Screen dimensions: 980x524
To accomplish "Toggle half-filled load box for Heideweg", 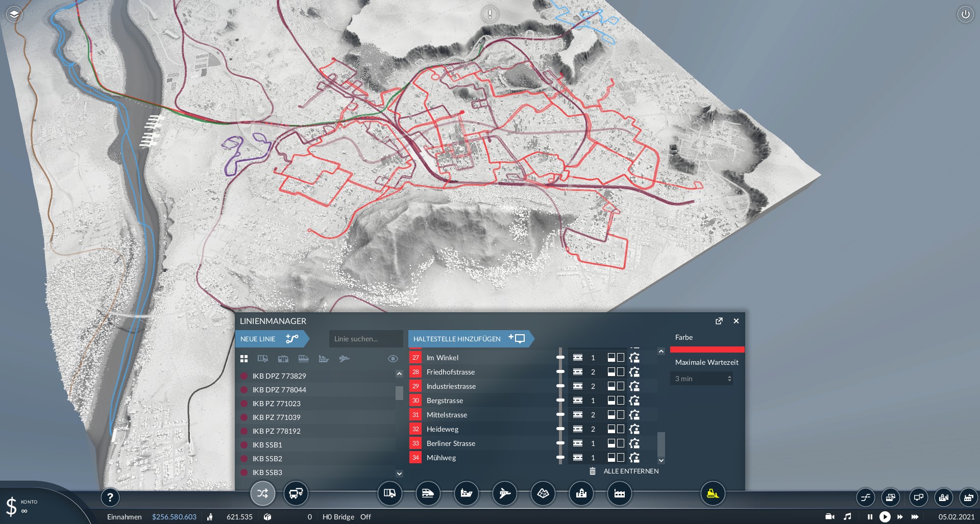I will [611, 429].
